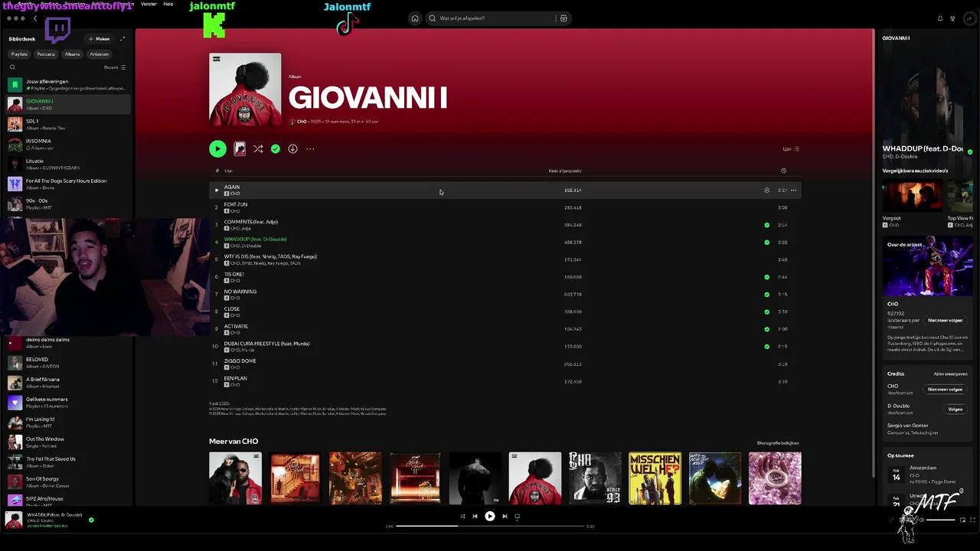Toggle the album's saved-to-library checkmark

tap(276, 149)
